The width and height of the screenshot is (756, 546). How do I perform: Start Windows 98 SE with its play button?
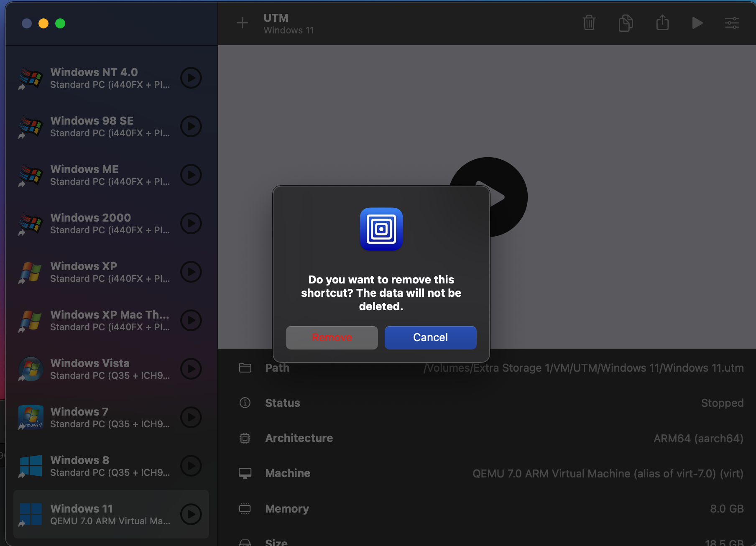click(191, 126)
